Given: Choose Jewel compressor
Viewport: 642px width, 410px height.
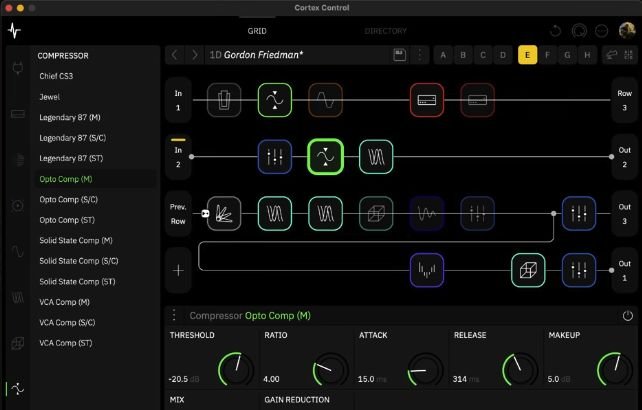Looking at the screenshot, I should point(50,97).
